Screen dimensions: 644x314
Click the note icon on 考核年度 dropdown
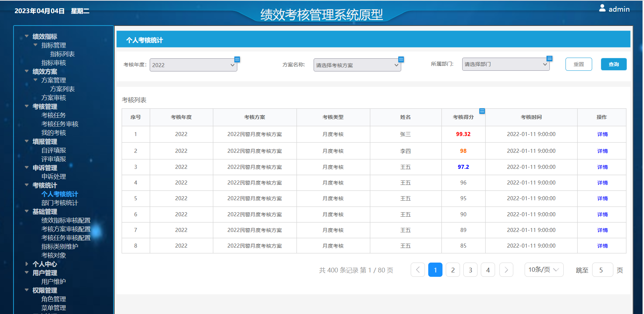click(x=237, y=59)
